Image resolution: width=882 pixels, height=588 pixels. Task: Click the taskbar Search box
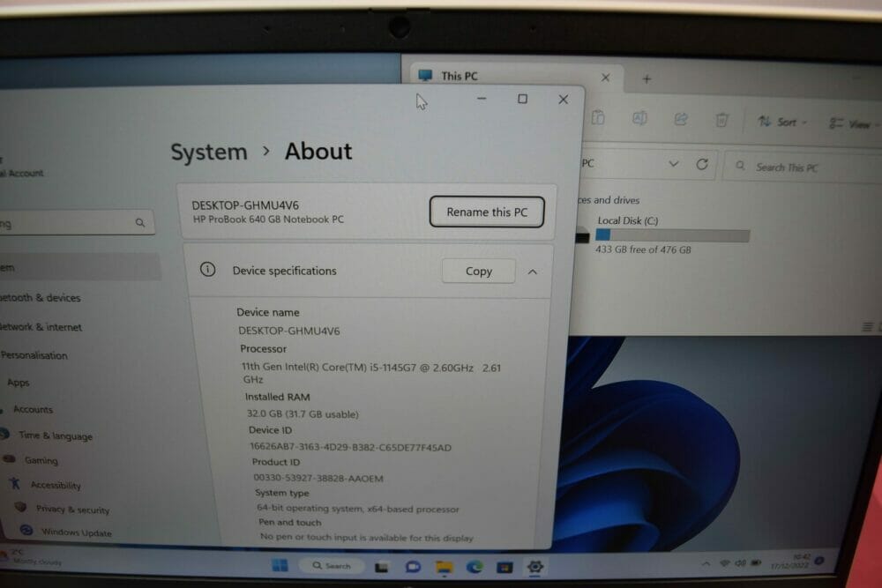(x=332, y=565)
